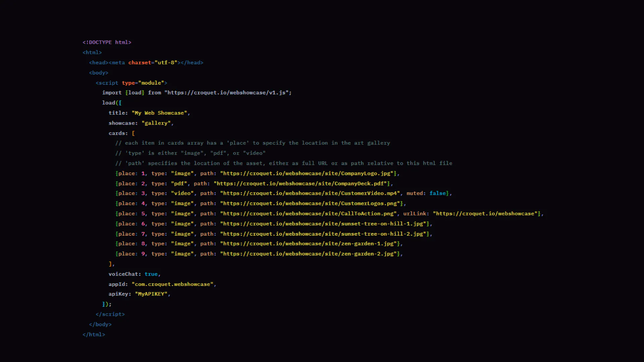Image resolution: width=644 pixels, height=362 pixels.
Task: Click the closing "});" of the load call
Action: [107, 304]
